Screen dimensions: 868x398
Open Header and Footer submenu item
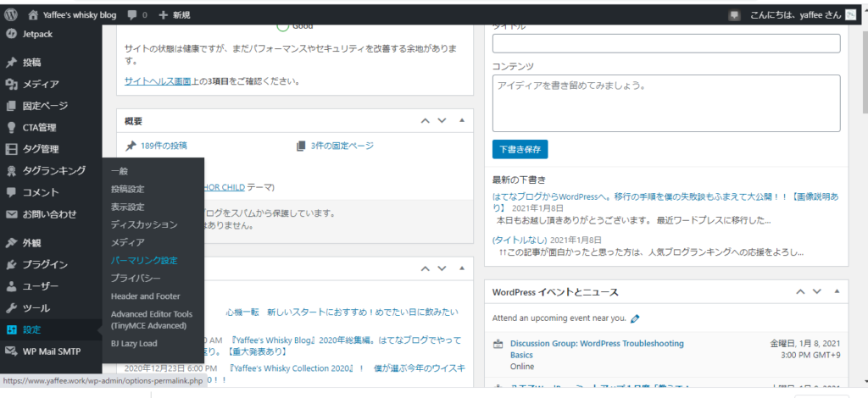145,296
